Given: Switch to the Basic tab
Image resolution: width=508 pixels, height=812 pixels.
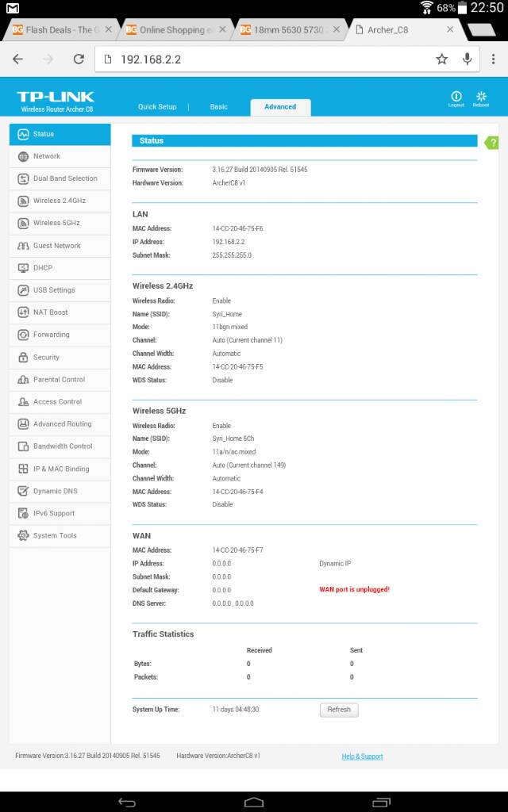Looking at the screenshot, I should (219, 107).
